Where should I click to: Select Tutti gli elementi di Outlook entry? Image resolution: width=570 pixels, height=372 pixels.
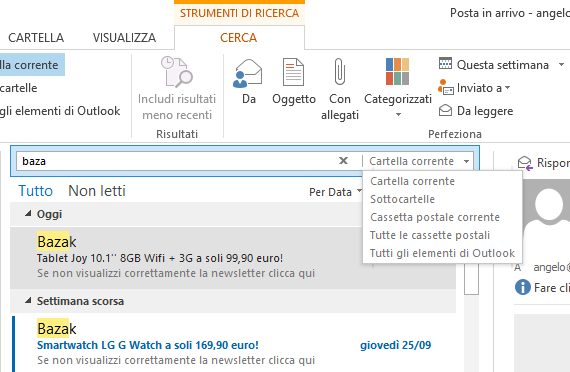click(442, 253)
